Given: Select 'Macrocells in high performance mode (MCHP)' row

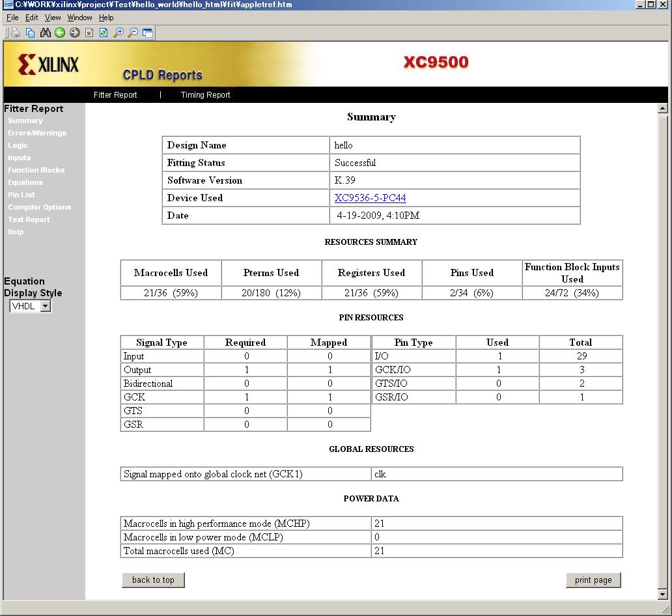Looking at the screenshot, I should [371, 524].
